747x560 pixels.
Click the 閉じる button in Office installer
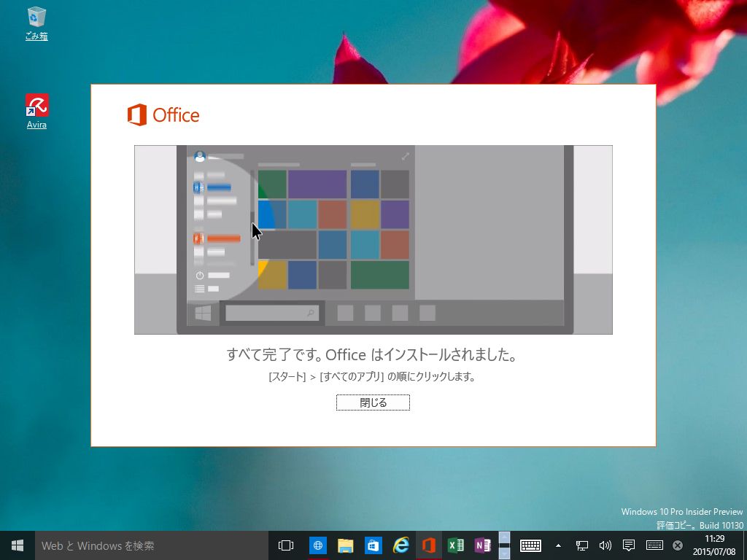point(373,402)
